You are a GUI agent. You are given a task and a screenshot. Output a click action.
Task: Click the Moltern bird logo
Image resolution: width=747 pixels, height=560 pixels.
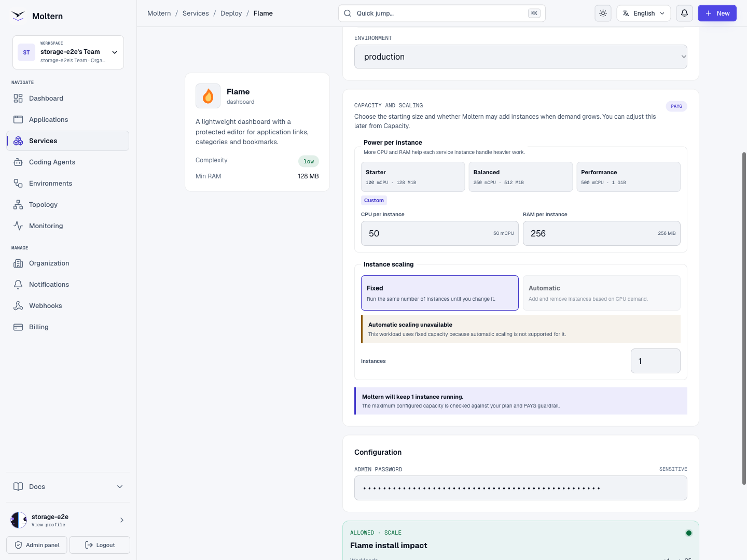18,16
